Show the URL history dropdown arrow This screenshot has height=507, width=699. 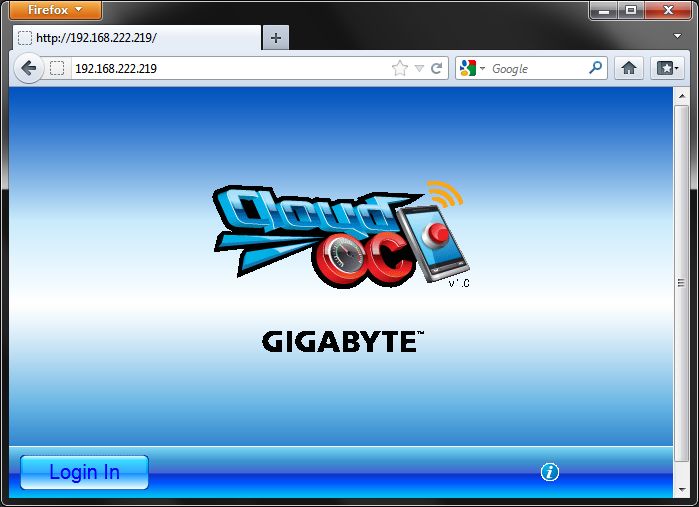419,68
